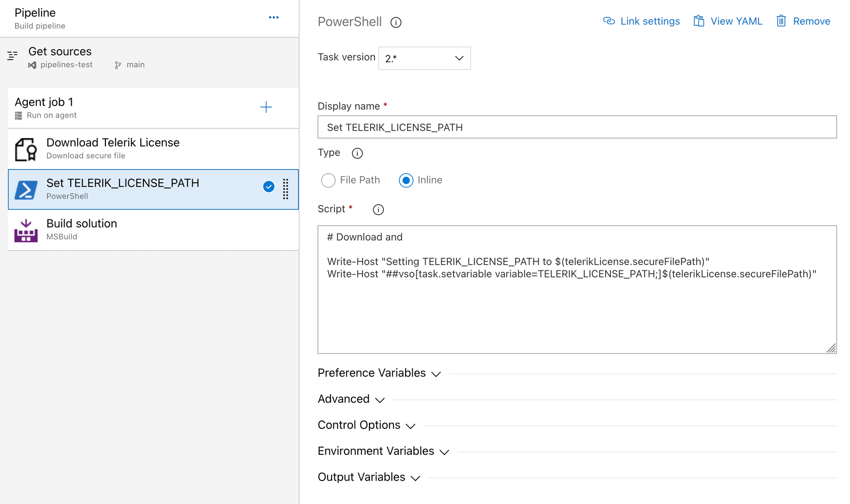Add a task with the plus button
850x504 pixels.
[x=266, y=107]
